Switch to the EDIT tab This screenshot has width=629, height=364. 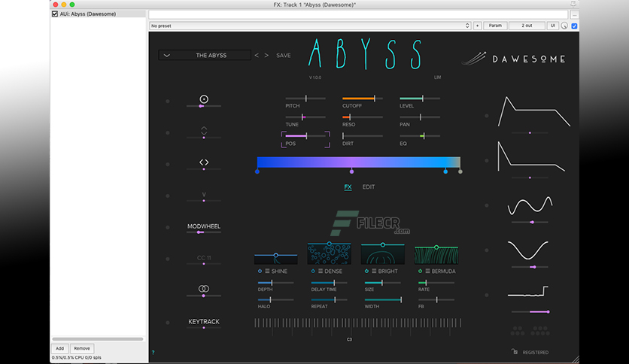(368, 187)
